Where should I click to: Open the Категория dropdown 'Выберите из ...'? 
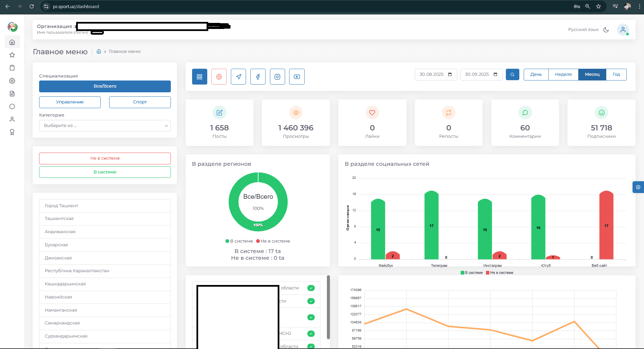point(105,126)
